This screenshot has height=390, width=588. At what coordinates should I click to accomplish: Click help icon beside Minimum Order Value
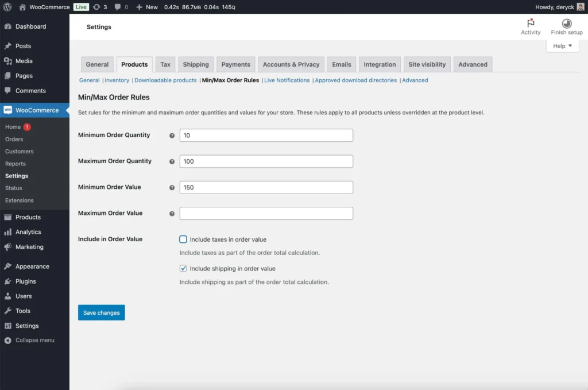point(172,188)
